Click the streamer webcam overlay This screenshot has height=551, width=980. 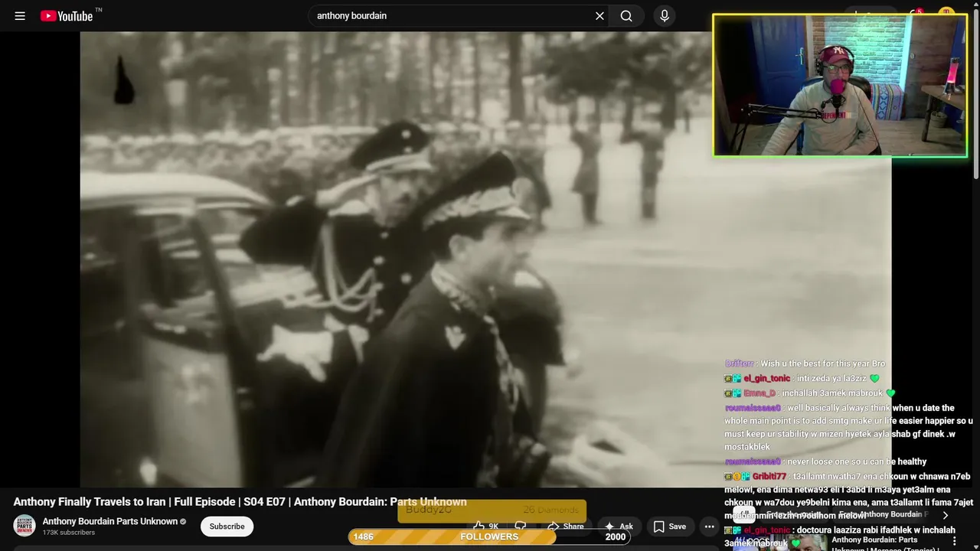tap(840, 86)
